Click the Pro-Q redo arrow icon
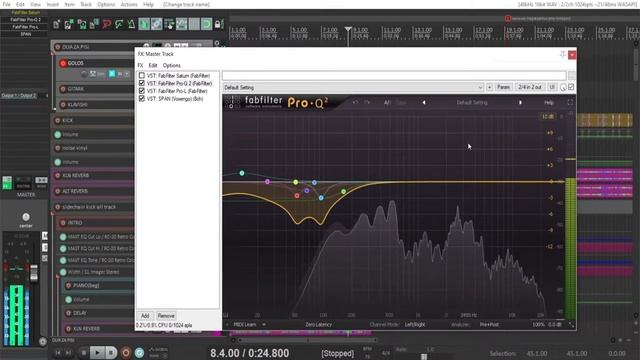This screenshot has width=640, height=360. 367,102
